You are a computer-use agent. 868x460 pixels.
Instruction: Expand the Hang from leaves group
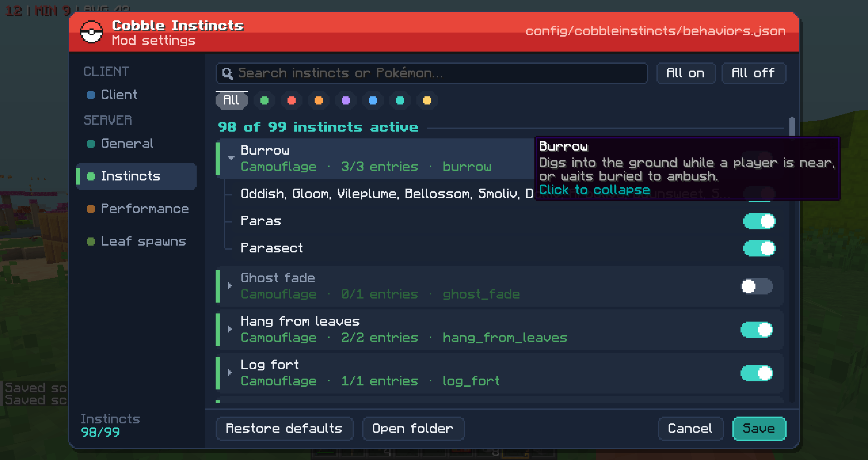click(x=230, y=329)
